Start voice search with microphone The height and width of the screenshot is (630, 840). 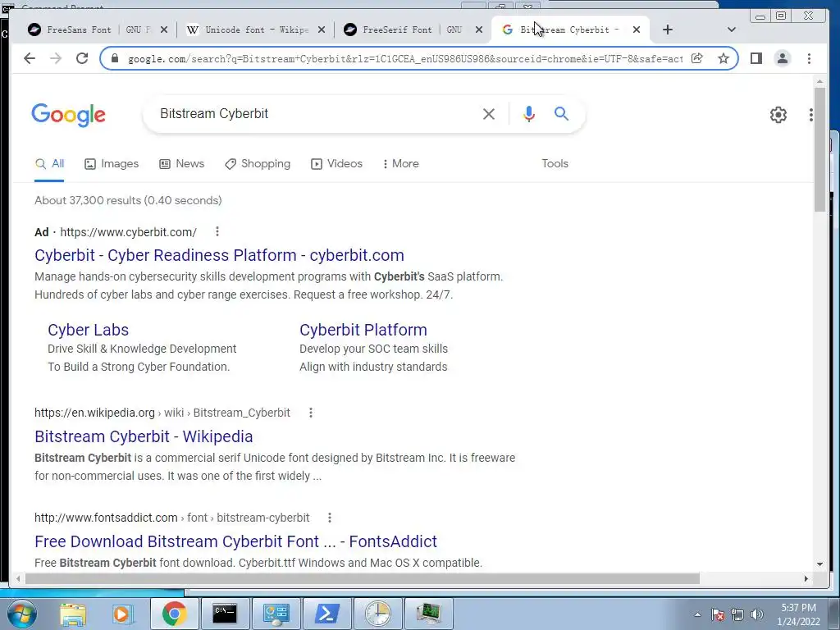529,114
